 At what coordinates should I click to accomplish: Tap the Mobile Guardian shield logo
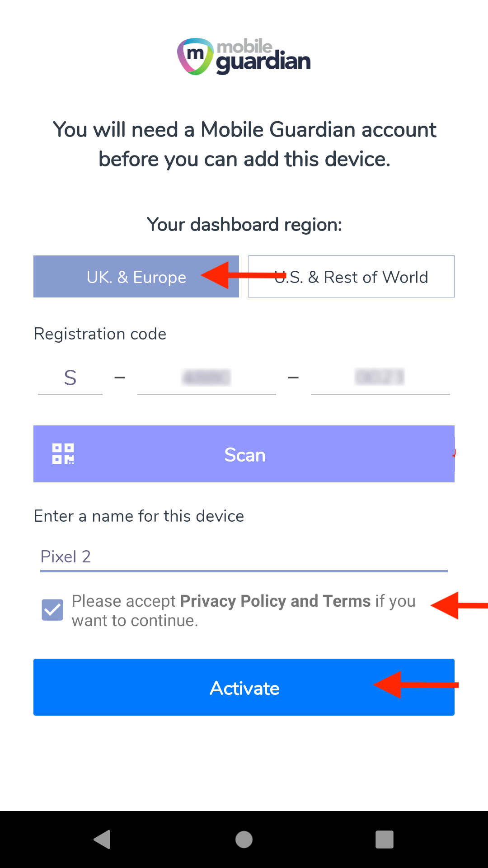click(195, 57)
